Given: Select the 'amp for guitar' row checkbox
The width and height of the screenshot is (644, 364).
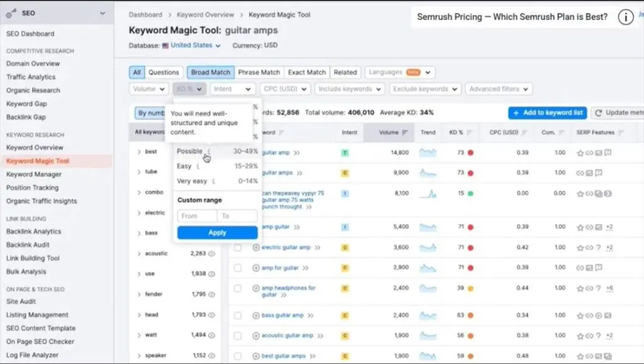Looking at the screenshot, I should [x=238, y=268].
